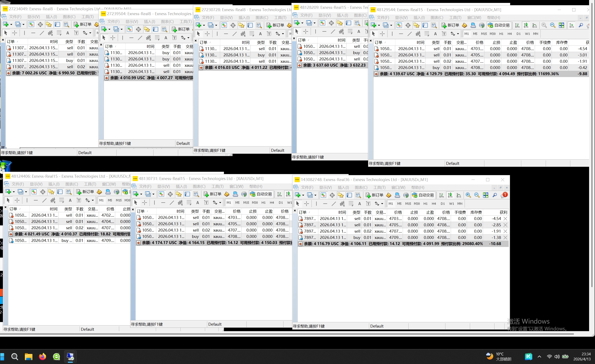
Task: Click the signals icon in window 48129544
Action: (x=482, y=25)
